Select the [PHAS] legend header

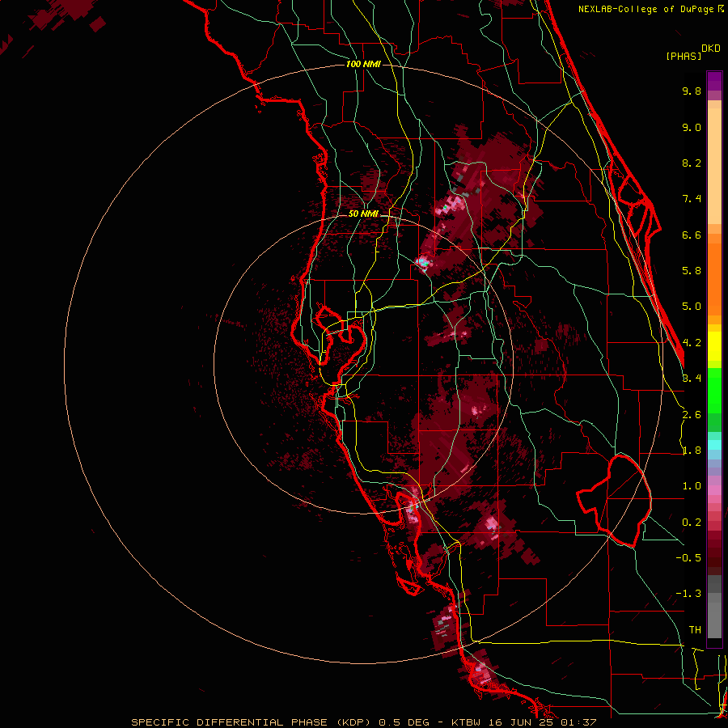684,56
